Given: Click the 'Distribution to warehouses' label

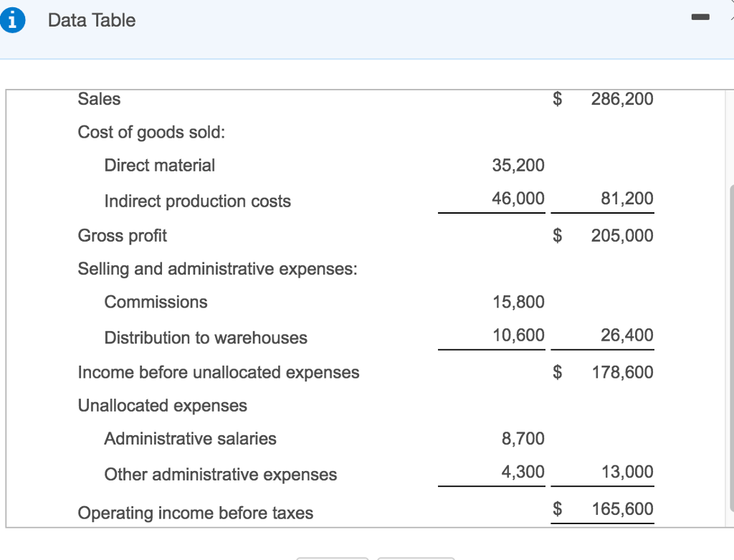Looking at the screenshot, I should [x=206, y=338].
